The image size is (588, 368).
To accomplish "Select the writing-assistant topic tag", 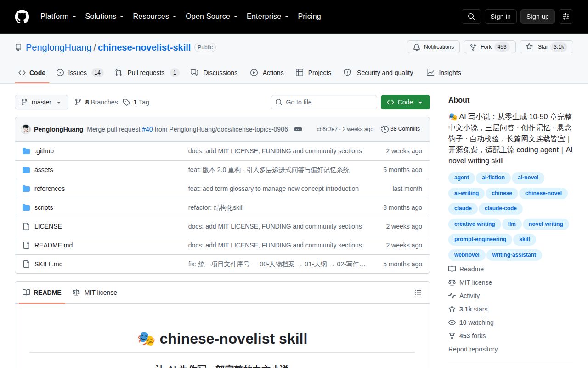I will tap(514, 255).
